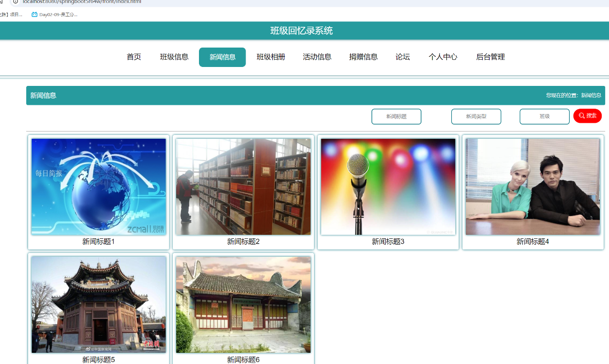Open the 班级信息 section
The width and height of the screenshot is (609, 364).
(x=174, y=57)
